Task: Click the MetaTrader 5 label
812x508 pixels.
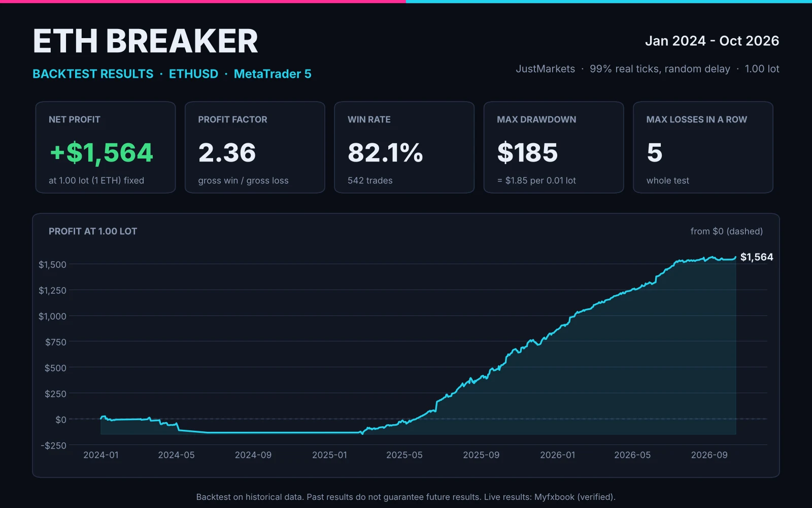Action: pos(273,74)
